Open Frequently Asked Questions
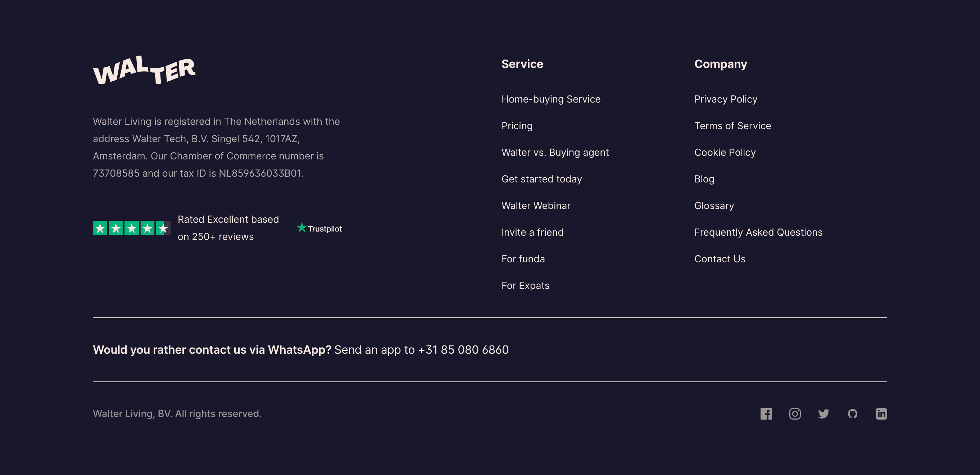The width and height of the screenshot is (980, 475). click(x=758, y=232)
